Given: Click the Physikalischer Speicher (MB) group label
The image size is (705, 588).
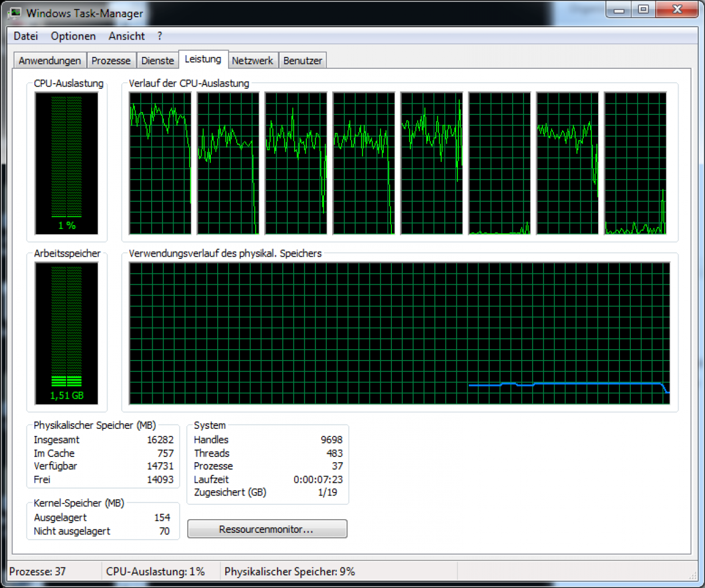Looking at the screenshot, I should 95,425.
